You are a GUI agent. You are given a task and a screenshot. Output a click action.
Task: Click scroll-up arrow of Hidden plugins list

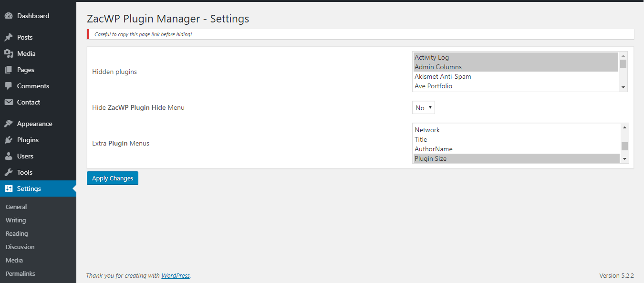[623, 56]
